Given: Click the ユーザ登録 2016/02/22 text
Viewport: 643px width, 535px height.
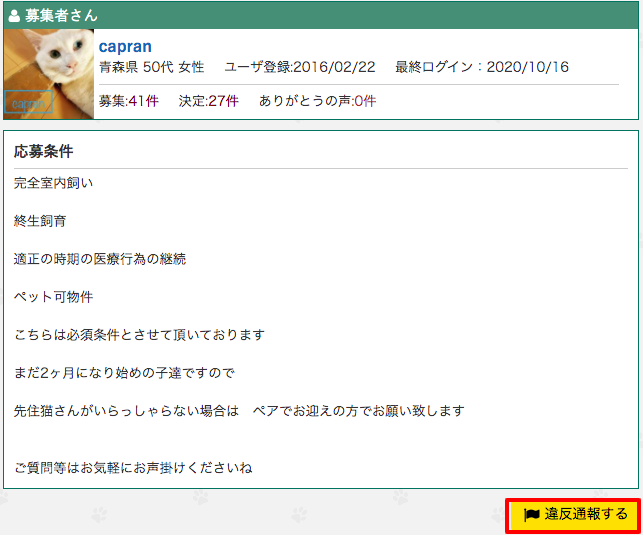Looking at the screenshot, I should tap(300, 67).
